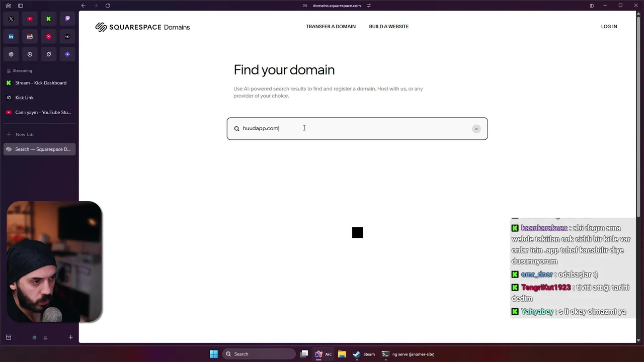Switch to the Kick Link tab

pos(39,98)
